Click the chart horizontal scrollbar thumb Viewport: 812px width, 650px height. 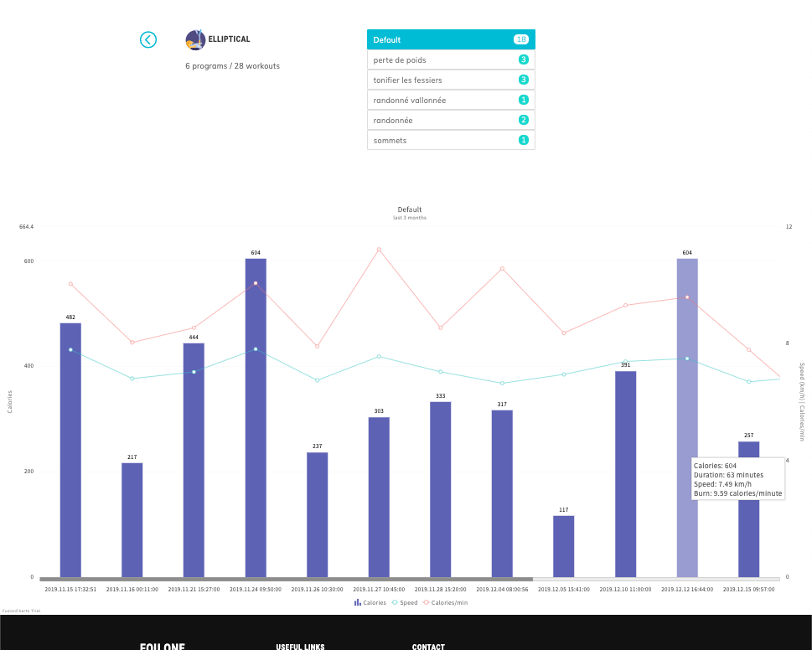[287, 579]
